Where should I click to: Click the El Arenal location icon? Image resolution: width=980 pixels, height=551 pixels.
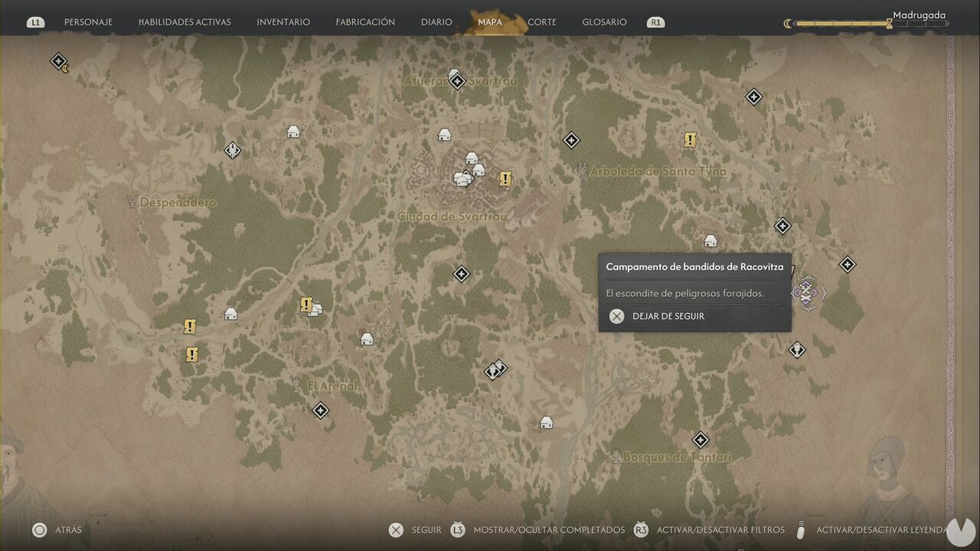click(296, 385)
